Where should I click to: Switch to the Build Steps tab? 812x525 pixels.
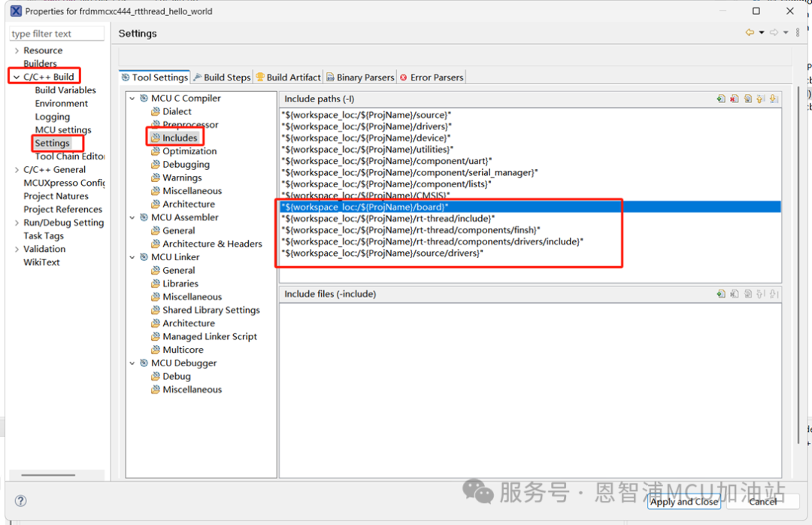point(222,77)
